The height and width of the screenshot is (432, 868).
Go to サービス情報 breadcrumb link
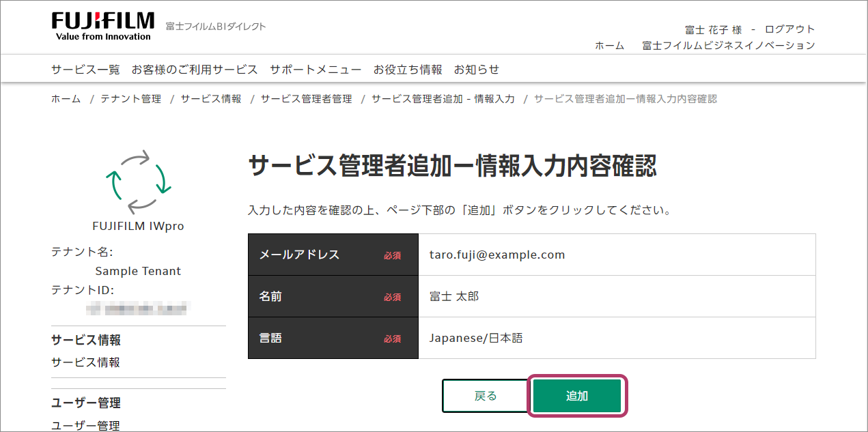[211, 99]
